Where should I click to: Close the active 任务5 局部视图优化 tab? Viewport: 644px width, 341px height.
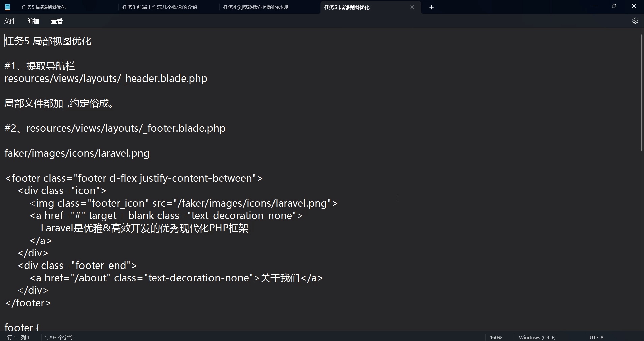[x=412, y=7]
